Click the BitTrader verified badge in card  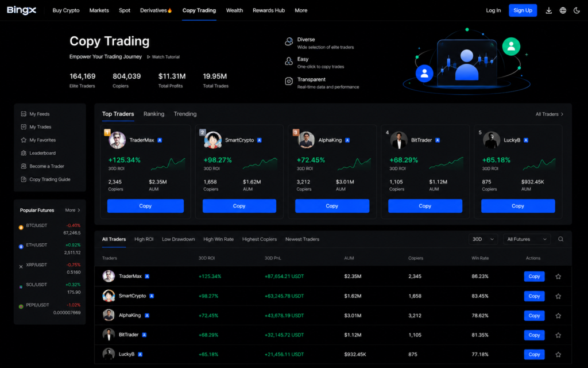(437, 140)
